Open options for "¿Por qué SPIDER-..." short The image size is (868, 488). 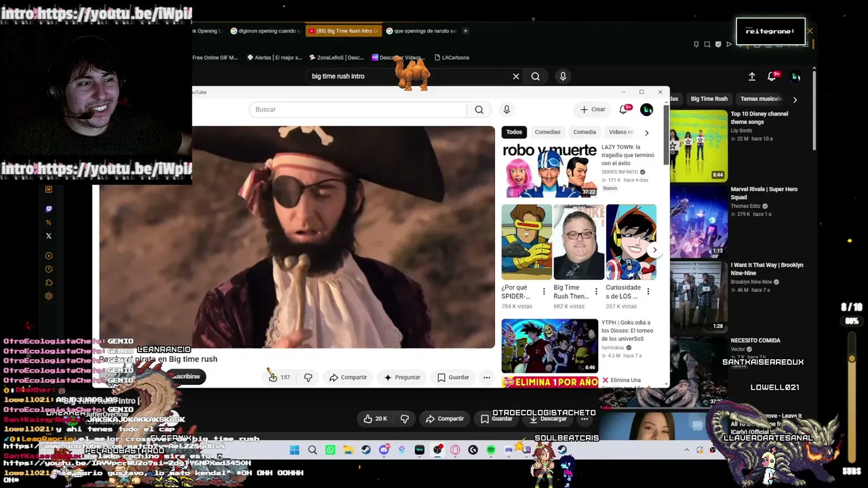click(x=543, y=291)
